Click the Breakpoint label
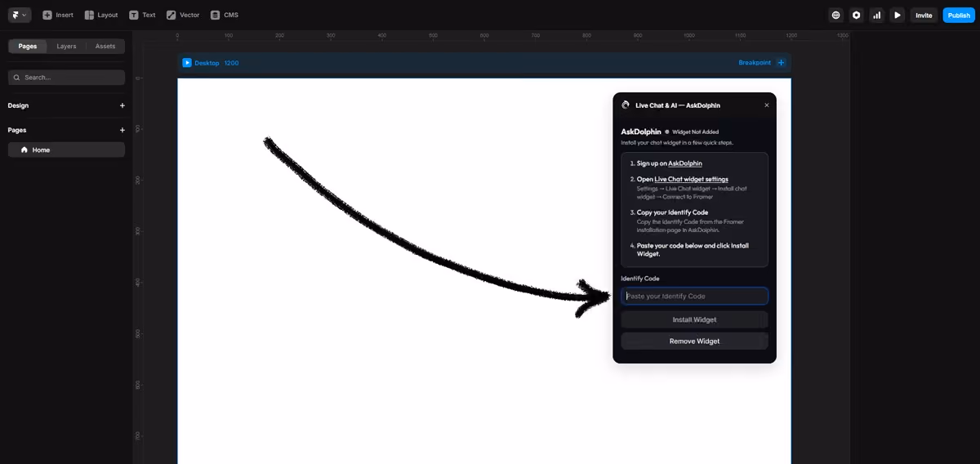 (x=755, y=63)
